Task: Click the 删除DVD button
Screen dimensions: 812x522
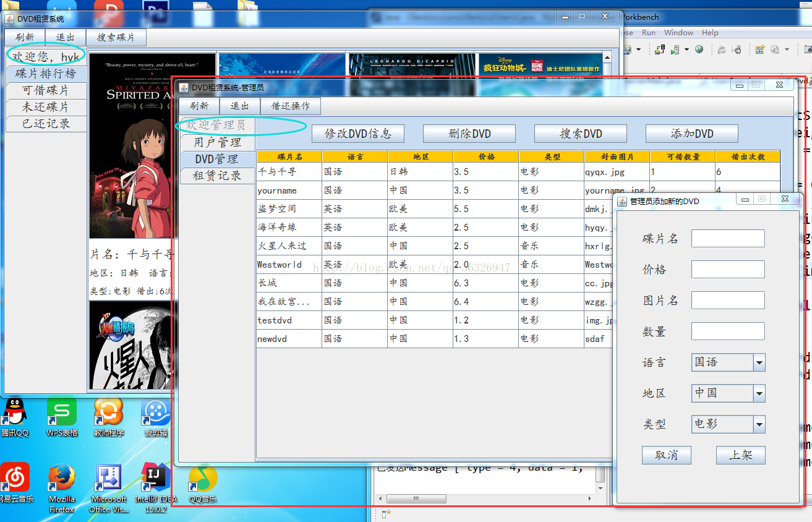Action: coord(469,134)
